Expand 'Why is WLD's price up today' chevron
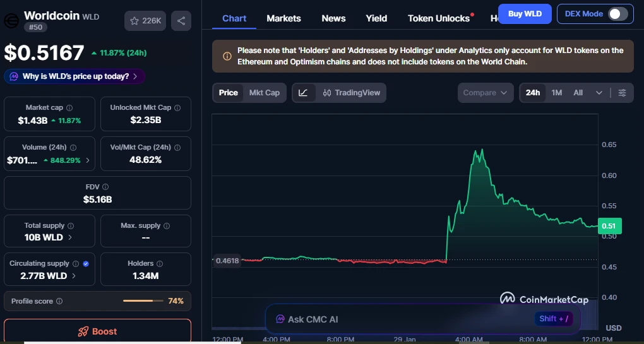Screen dimensions: 644x344 [135, 76]
